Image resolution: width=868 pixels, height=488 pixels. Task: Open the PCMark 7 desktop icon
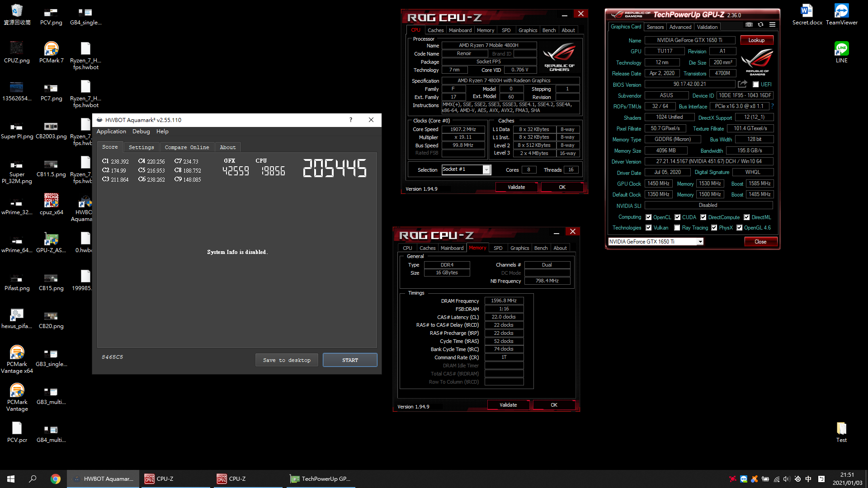[x=51, y=52]
